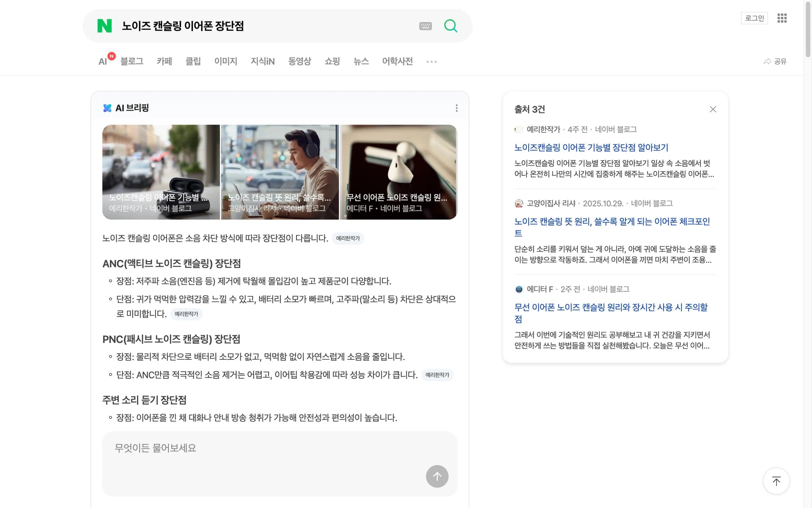812x508 pixels.
Task: Open AI 브리핑 three-dot options menu
Action: (456, 108)
